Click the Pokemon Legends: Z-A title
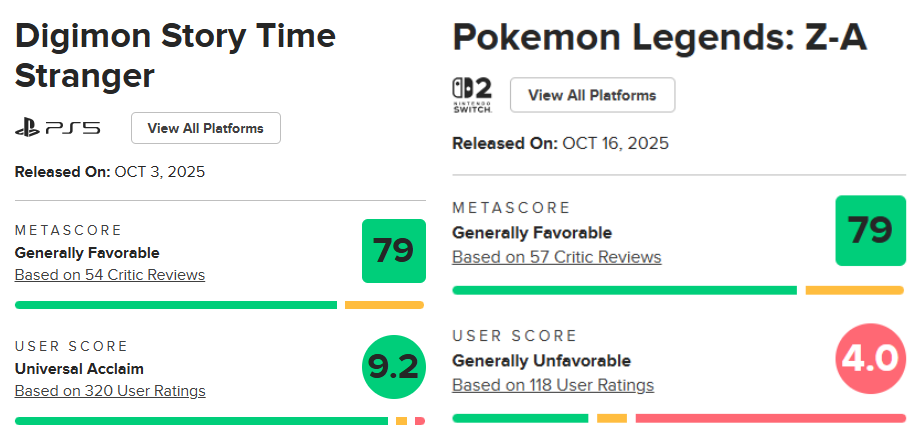 pos(660,38)
